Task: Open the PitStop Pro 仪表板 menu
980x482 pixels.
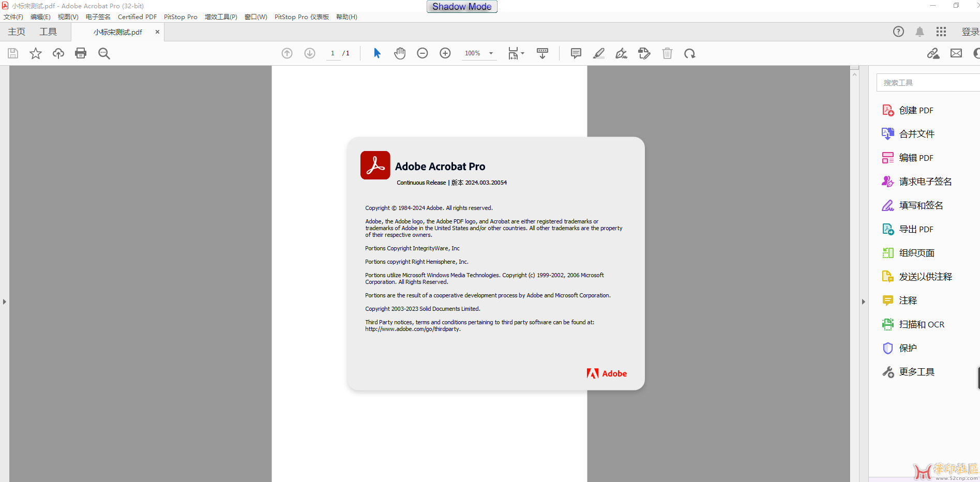Action: tap(301, 17)
